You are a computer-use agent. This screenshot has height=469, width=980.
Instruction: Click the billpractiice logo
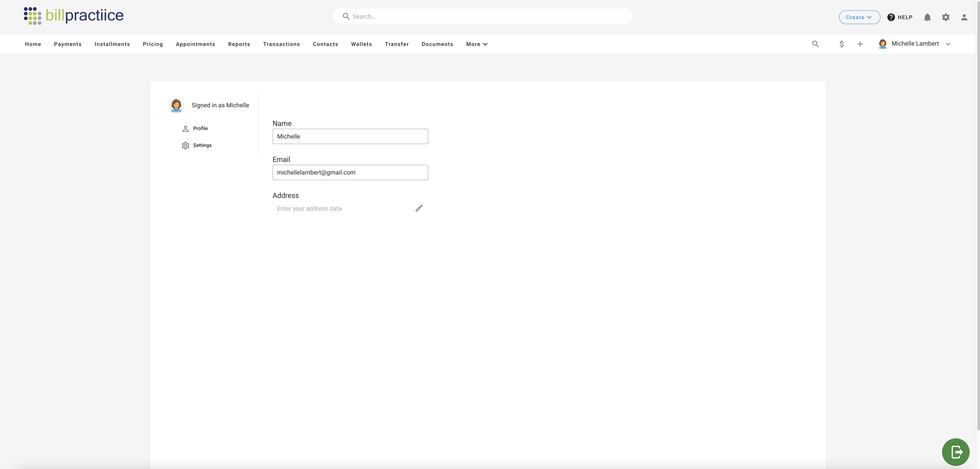74,16
